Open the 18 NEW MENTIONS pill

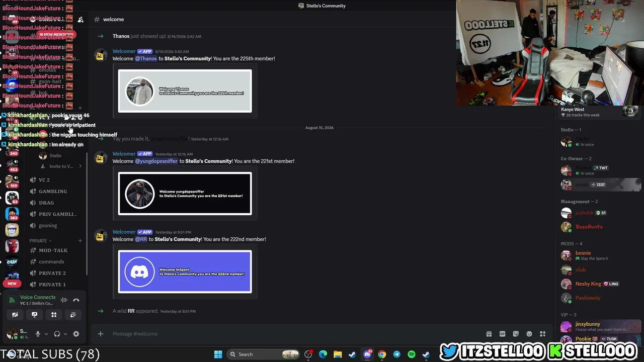tap(56, 35)
